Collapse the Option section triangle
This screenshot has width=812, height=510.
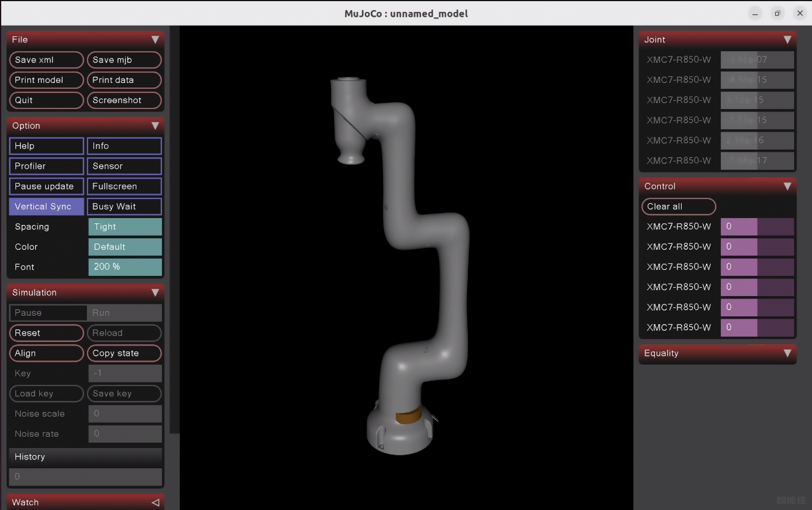(155, 126)
